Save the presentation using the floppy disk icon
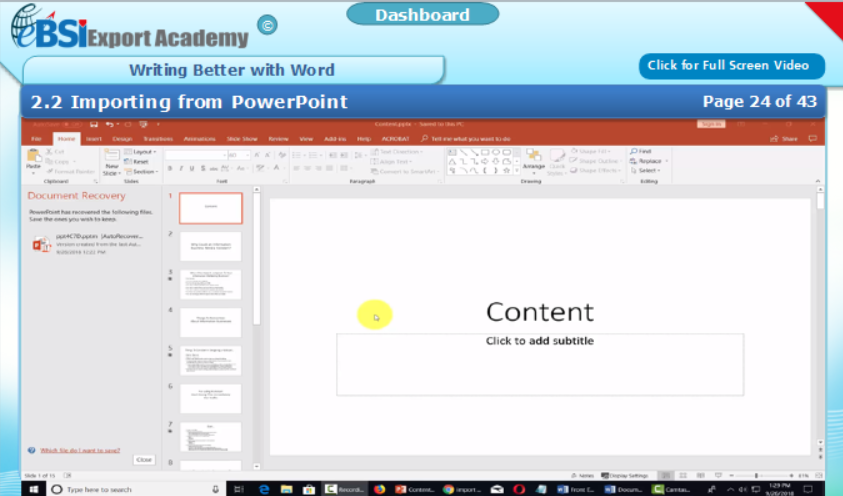This screenshot has width=843, height=496. tap(94, 124)
